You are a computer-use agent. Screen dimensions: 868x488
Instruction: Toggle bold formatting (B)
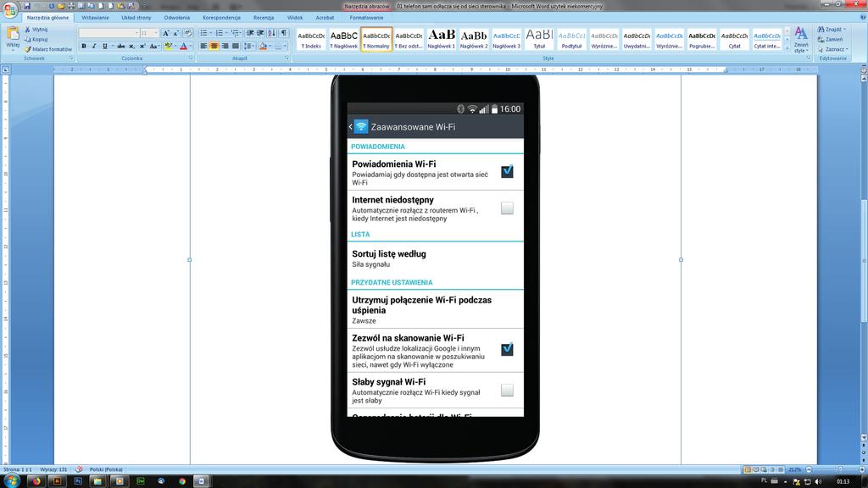(84, 46)
